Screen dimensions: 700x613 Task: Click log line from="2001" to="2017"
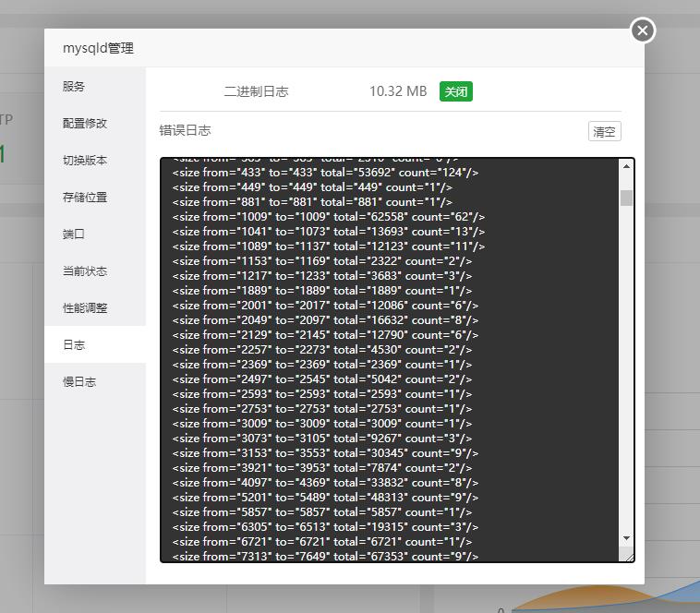325,306
